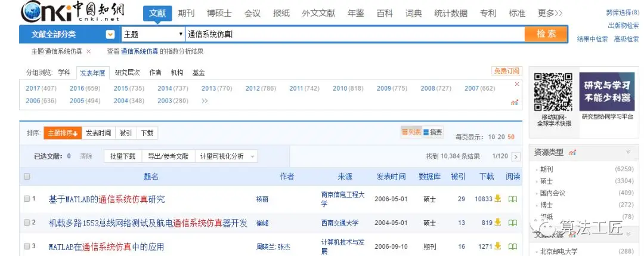Check the box for row 1
Image resolution: width=644 pixels, height=256 pixels.
pyautogui.click(x=27, y=199)
